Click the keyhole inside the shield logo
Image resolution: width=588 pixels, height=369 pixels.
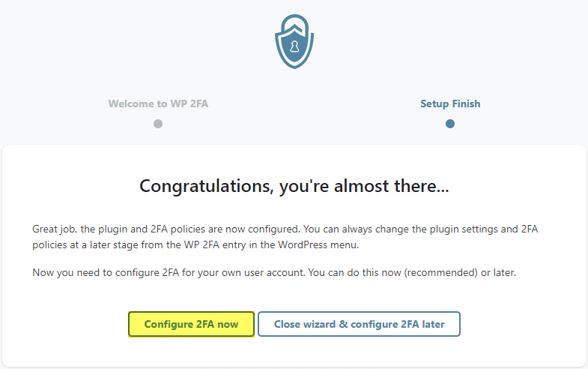tap(294, 48)
